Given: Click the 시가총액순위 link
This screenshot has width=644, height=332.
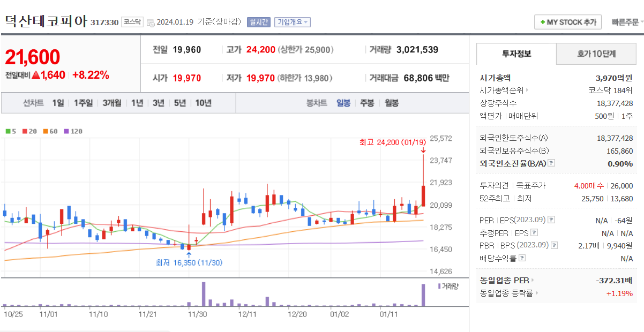Looking at the screenshot, I should (x=501, y=90).
